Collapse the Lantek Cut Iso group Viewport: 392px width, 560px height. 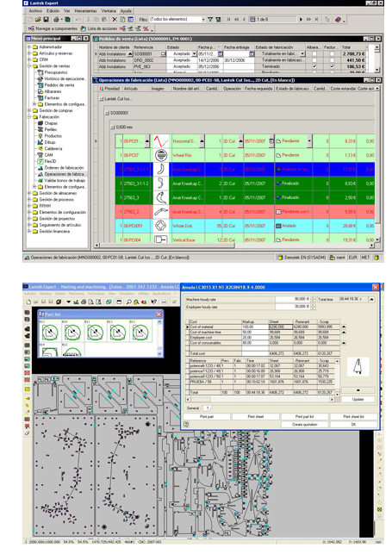[x=102, y=99]
